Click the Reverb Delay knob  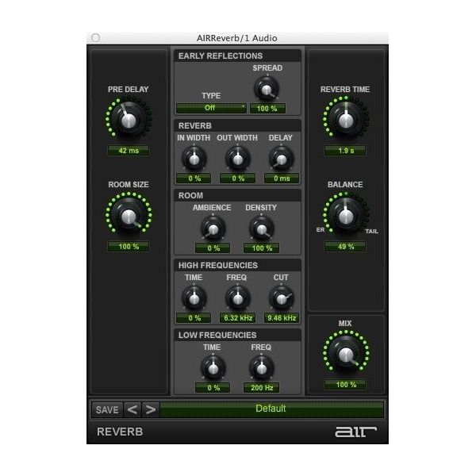[x=282, y=159]
